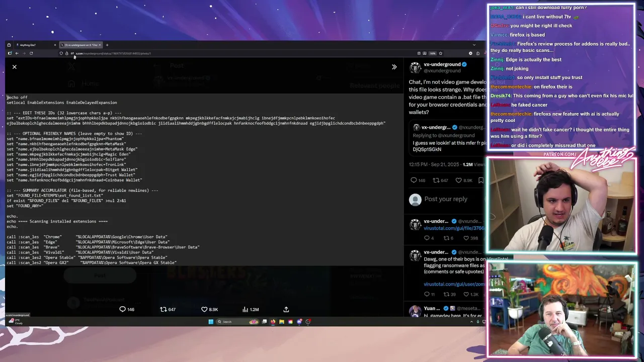Collapse the tweet sidebar with double-chevron icon

point(394,66)
